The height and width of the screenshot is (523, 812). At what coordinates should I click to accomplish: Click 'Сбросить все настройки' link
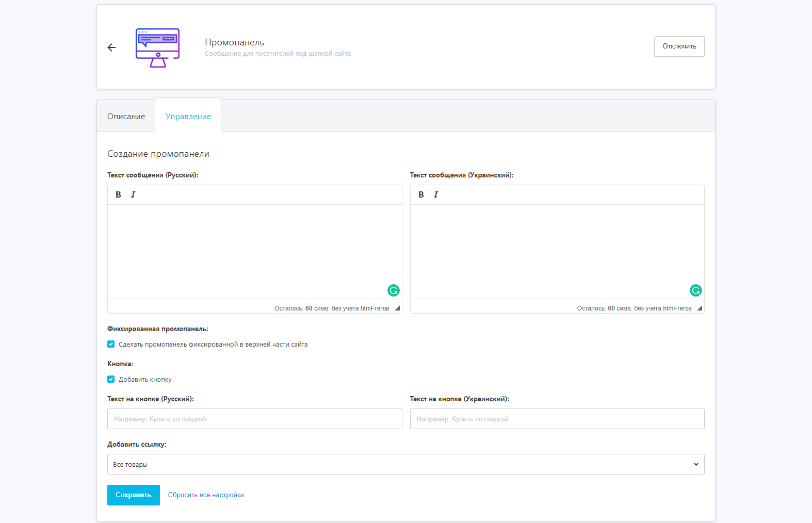pyautogui.click(x=206, y=495)
